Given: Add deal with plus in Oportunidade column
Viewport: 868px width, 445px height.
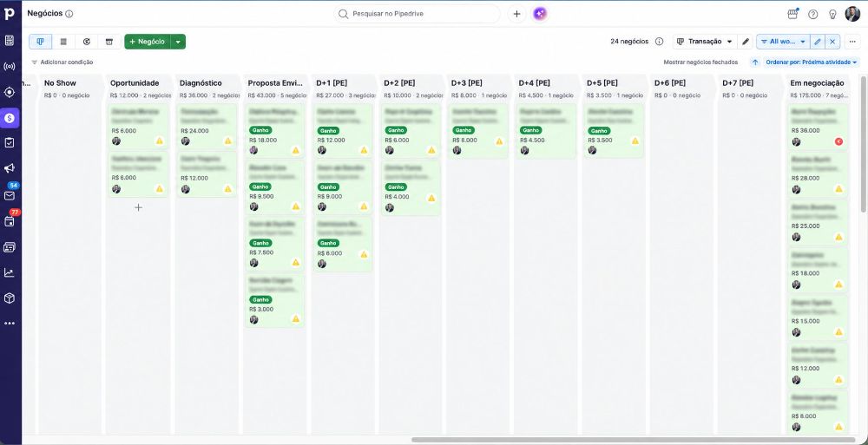Looking at the screenshot, I should [x=138, y=207].
